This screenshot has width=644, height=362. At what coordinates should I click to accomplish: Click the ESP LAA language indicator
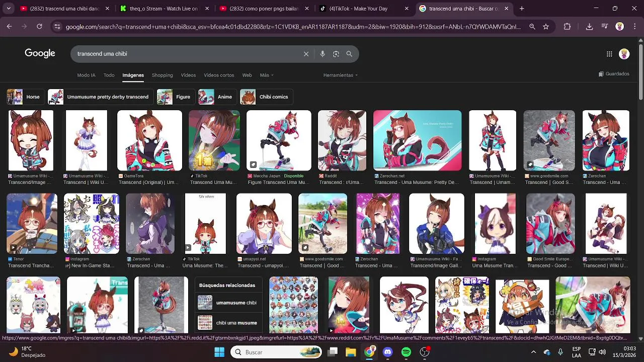click(x=577, y=352)
